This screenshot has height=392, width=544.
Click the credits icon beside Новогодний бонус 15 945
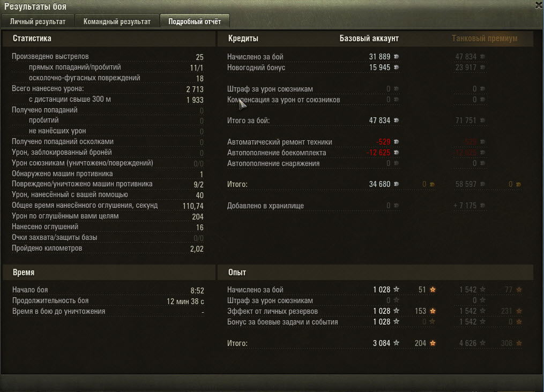[396, 67]
